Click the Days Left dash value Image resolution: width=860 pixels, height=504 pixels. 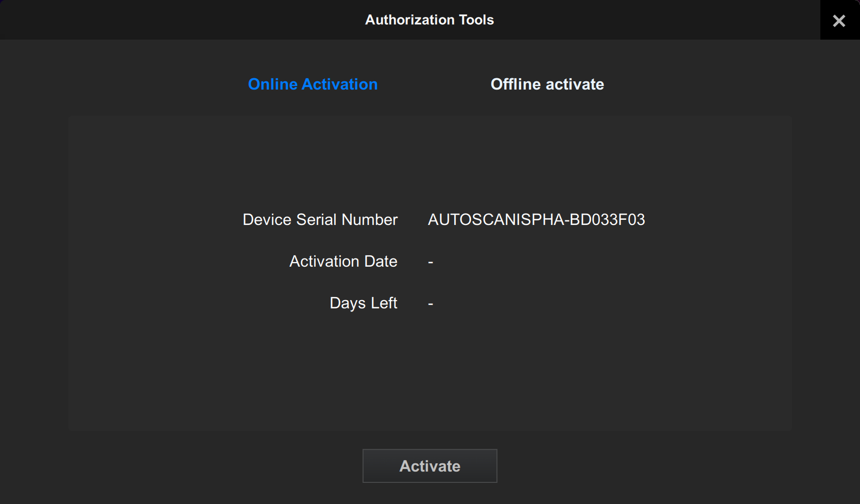click(x=431, y=304)
